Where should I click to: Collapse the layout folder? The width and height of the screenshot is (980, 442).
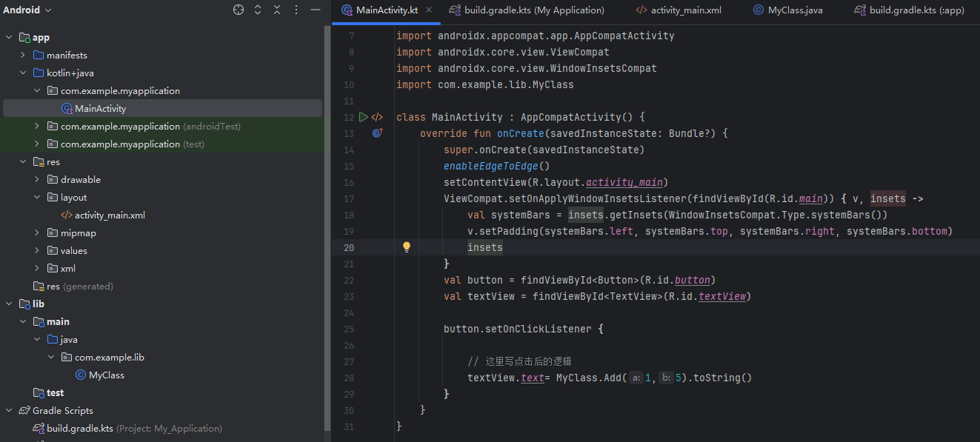[37, 197]
